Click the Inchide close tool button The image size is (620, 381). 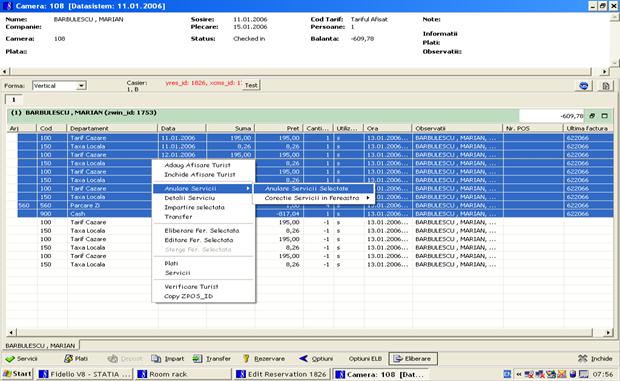coord(595,358)
